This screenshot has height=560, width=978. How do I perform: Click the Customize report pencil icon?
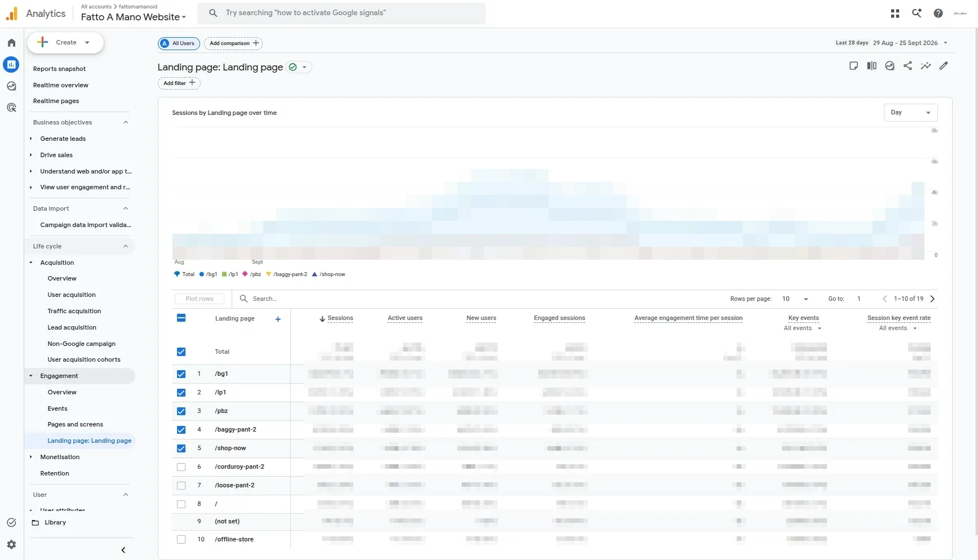coord(944,66)
